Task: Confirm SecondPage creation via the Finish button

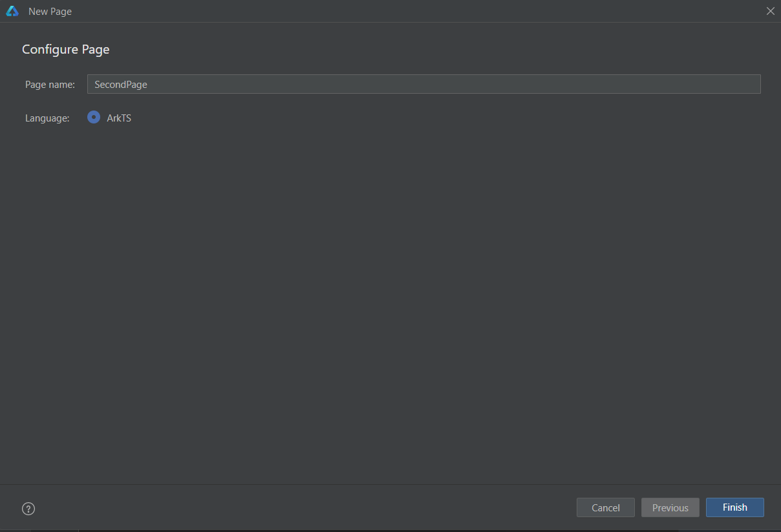Action: click(x=735, y=507)
